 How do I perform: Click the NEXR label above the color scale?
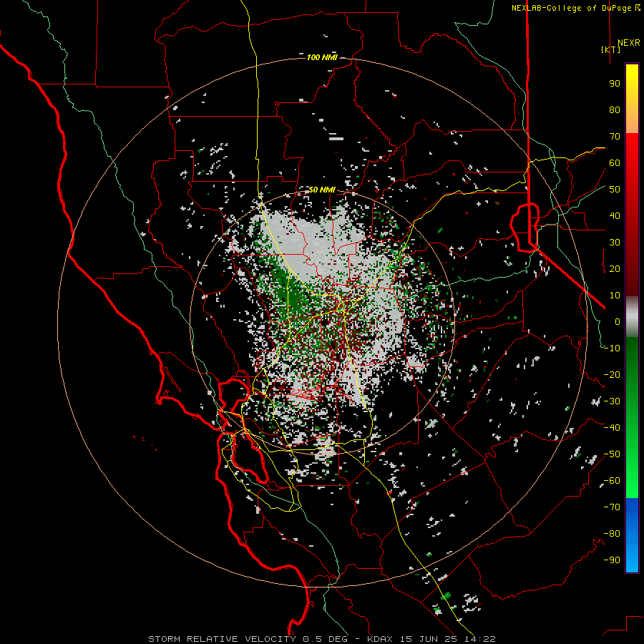[629, 43]
